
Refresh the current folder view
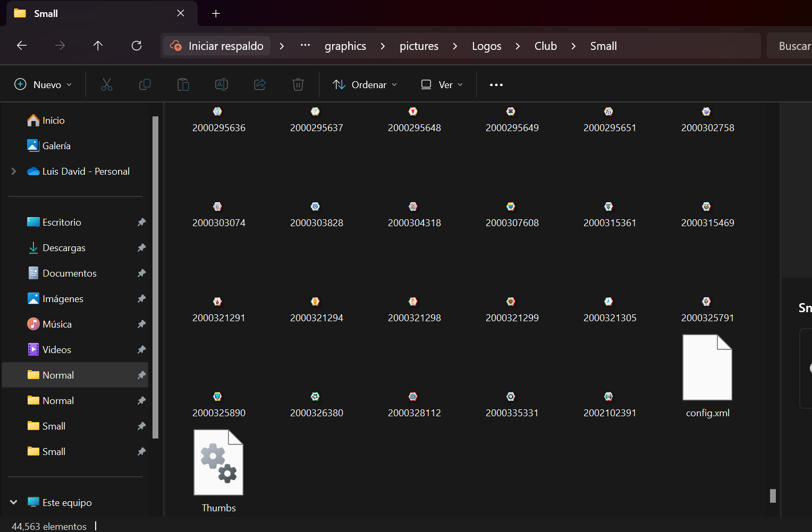(x=137, y=46)
